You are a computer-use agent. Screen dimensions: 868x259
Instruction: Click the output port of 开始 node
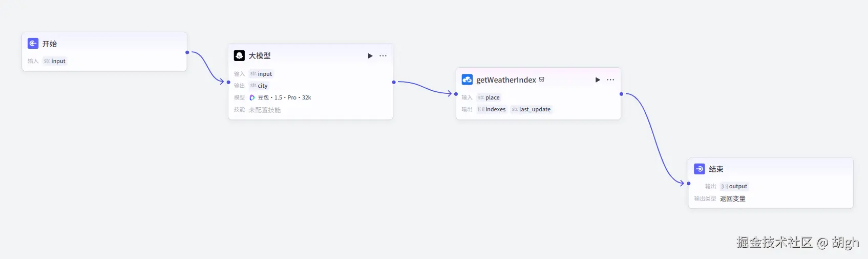pyautogui.click(x=187, y=52)
